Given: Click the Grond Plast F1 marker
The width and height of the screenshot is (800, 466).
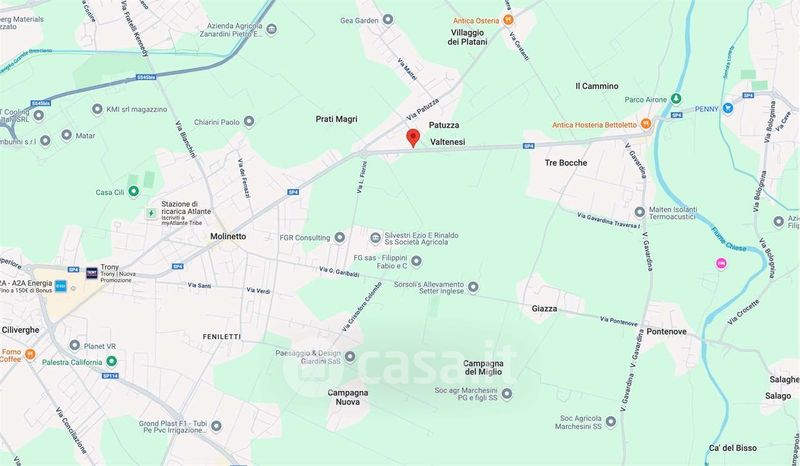Looking at the screenshot, I should tap(216, 426).
